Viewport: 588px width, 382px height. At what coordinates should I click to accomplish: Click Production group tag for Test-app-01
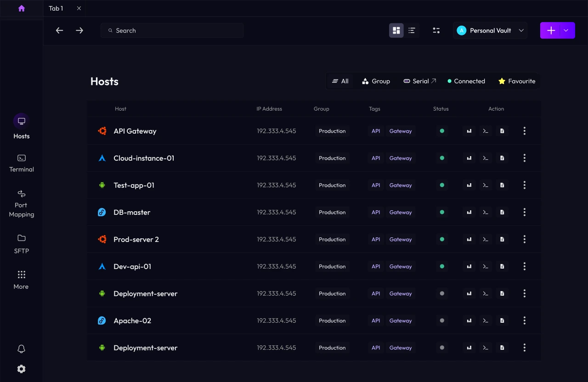[332, 185]
